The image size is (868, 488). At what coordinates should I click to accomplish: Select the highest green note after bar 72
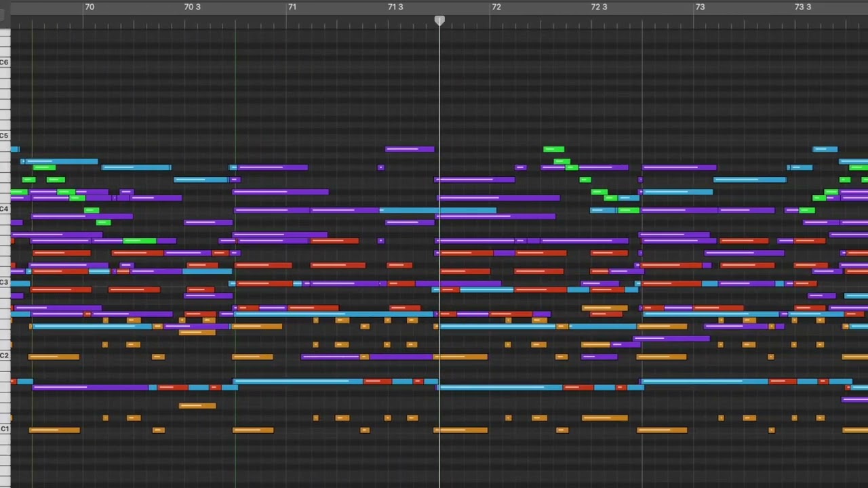point(554,149)
